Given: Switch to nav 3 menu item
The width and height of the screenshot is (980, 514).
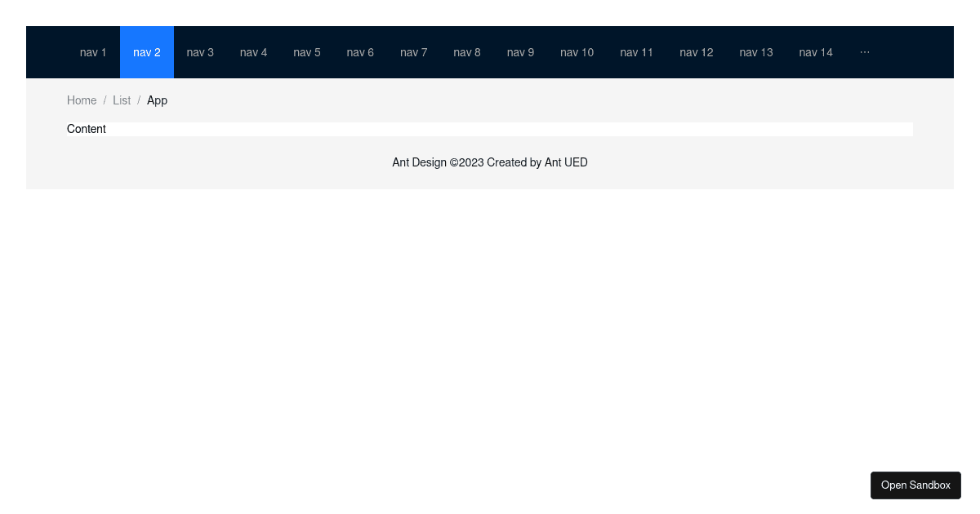Looking at the screenshot, I should (x=200, y=52).
